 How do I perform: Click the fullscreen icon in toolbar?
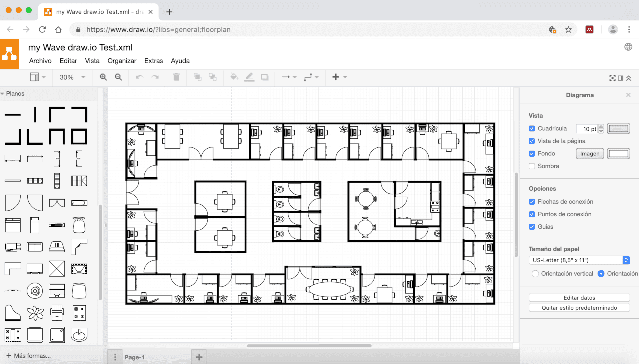point(612,78)
